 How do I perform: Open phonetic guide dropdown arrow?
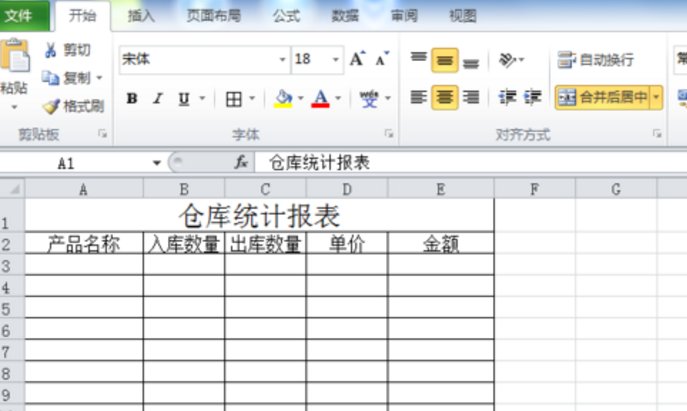pyautogui.click(x=388, y=98)
